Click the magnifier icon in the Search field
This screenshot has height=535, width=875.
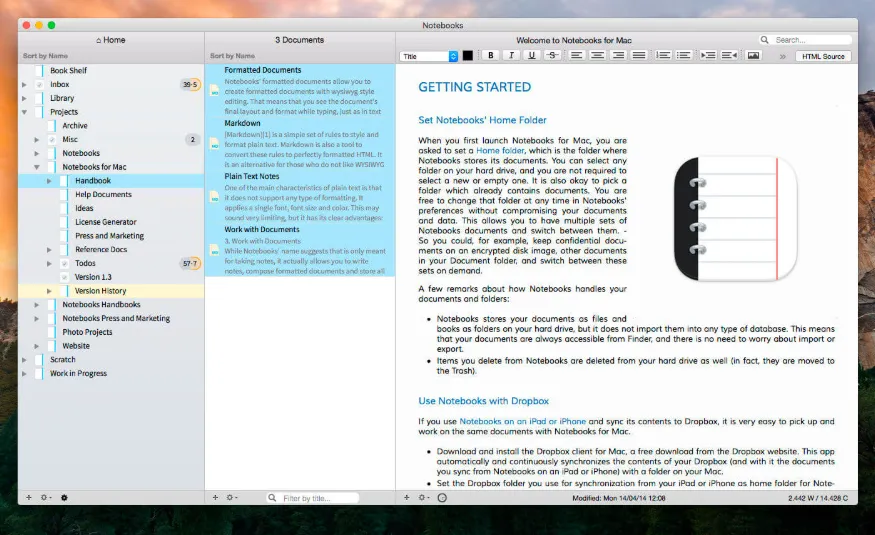click(x=765, y=40)
